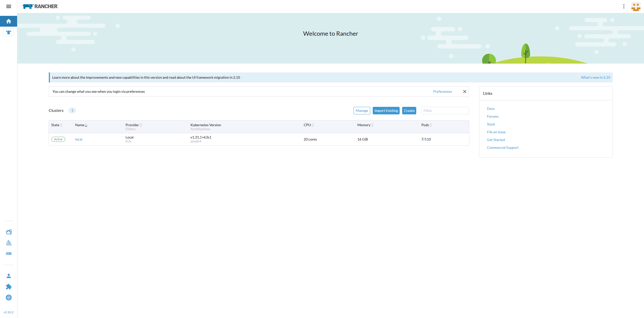Click the v1.31.1+k3s1 version cell
Screen dimensions: 644x318
(201, 137)
